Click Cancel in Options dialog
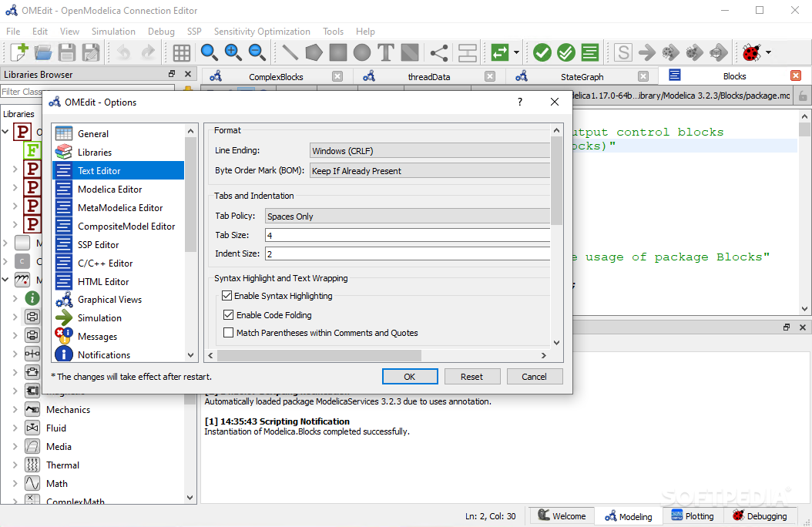Image resolution: width=812 pixels, height=527 pixels. coord(534,376)
